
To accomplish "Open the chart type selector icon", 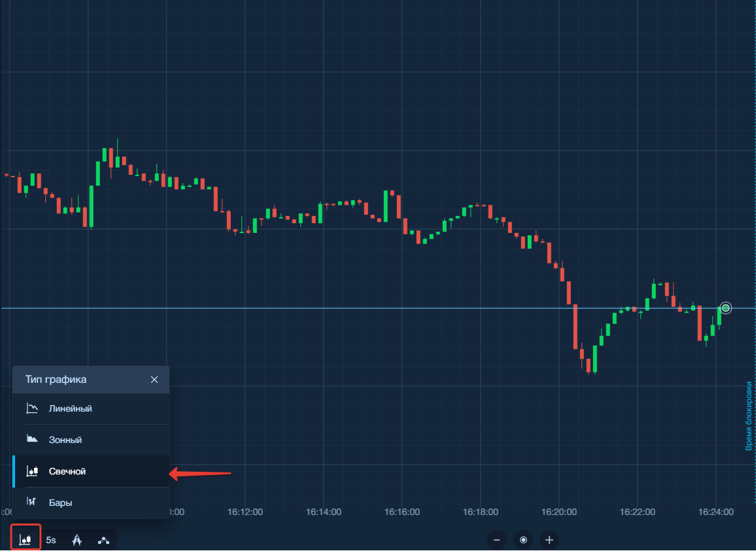I will coord(26,539).
